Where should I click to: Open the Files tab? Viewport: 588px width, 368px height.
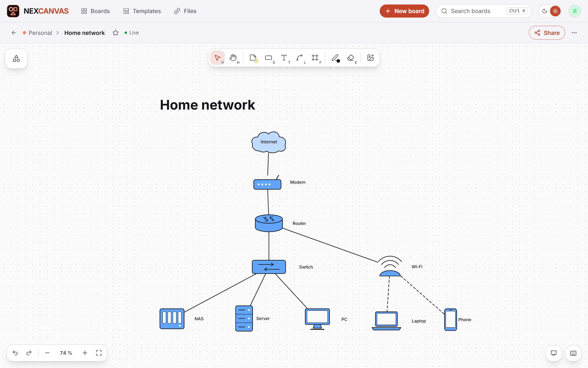coord(185,11)
